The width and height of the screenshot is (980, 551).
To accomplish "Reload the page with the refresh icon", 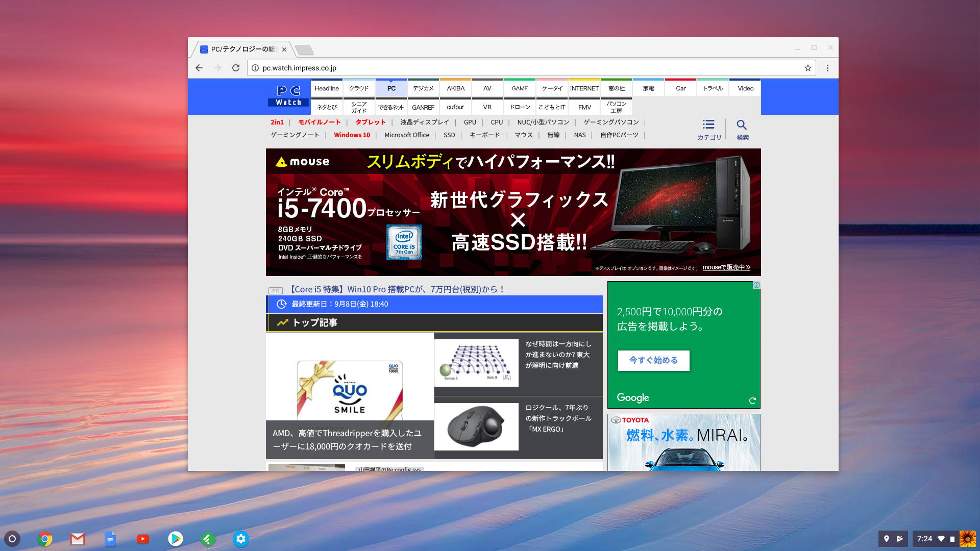I will [235, 67].
